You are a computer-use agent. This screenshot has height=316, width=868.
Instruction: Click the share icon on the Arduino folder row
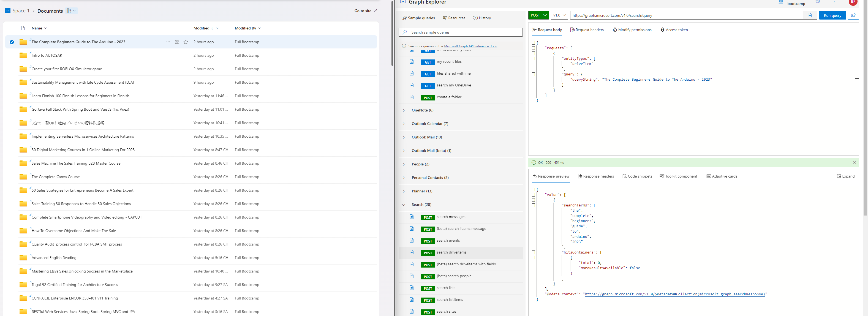point(177,42)
